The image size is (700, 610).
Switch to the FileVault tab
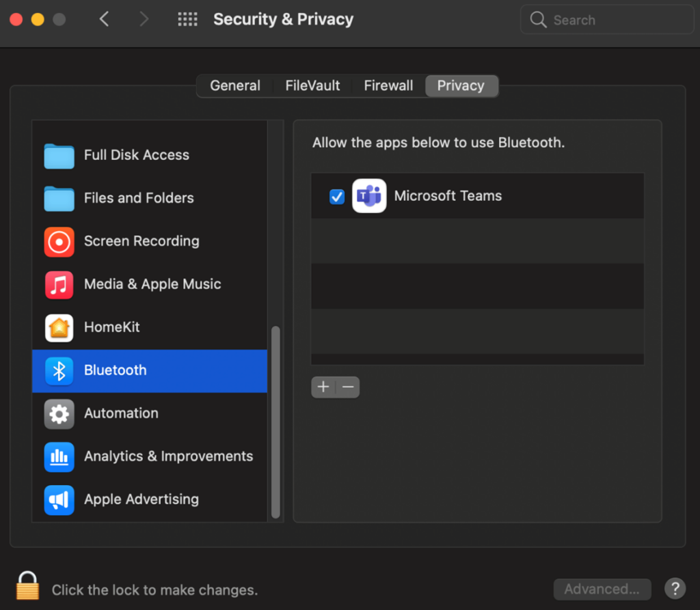[312, 85]
